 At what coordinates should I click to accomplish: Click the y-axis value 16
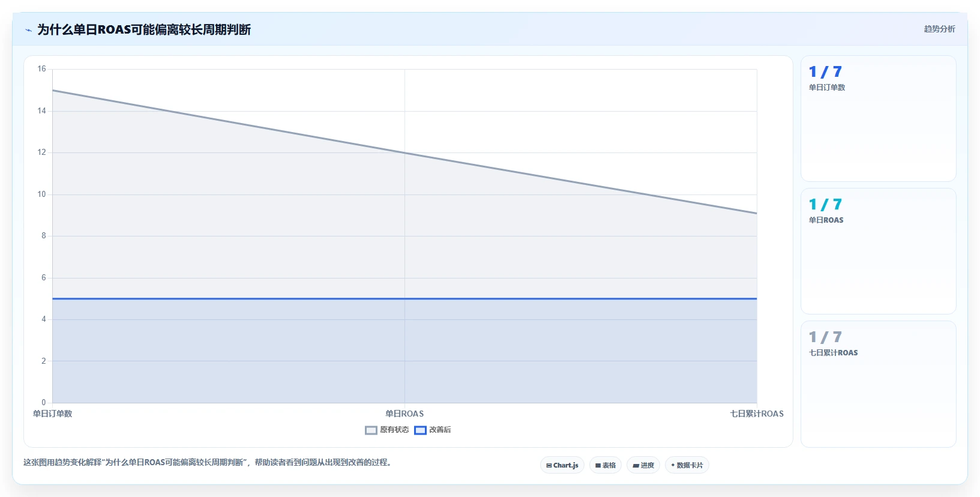[41, 69]
